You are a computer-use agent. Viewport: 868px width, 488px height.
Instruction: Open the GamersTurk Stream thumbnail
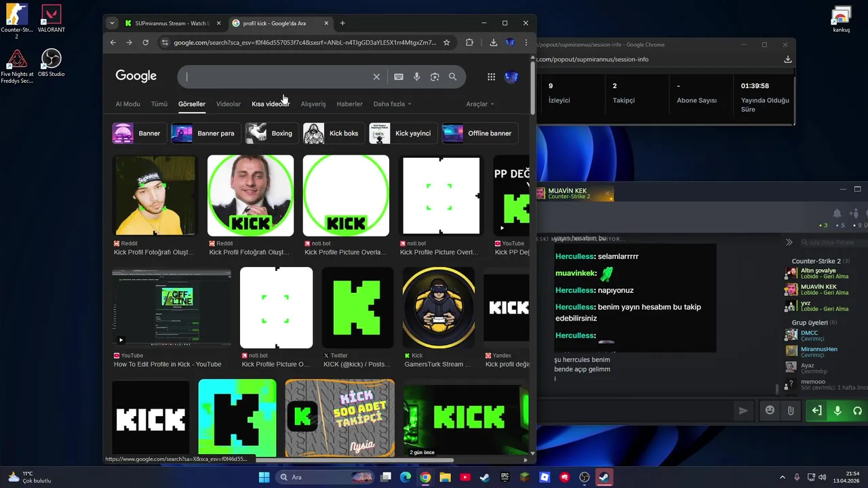point(439,308)
